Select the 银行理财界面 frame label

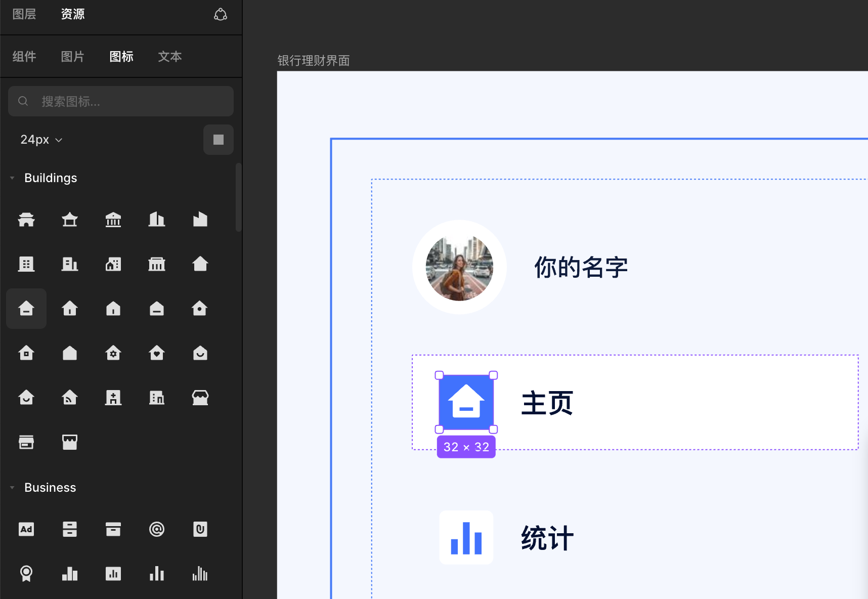point(314,61)
